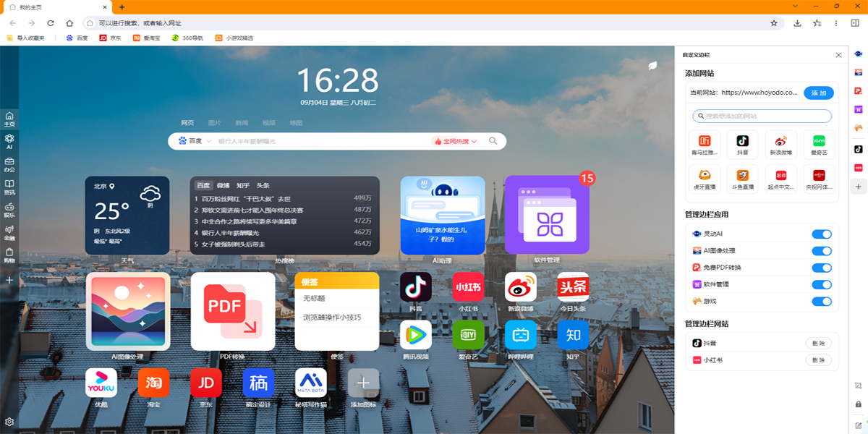Open the 购物 category in left sidebar
This screenshot has width=868, height=434.
(9, 255)
